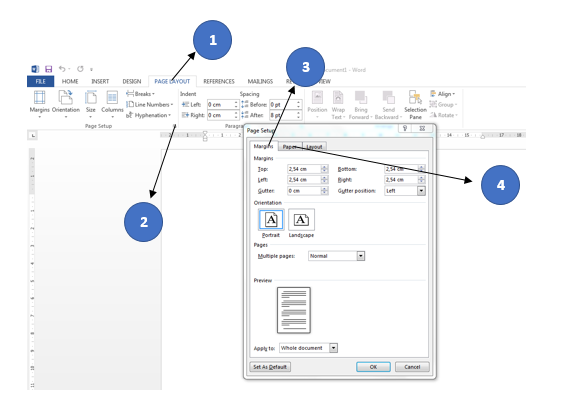Open the Gutter position dropdown
Viewport: 580px width, 398px height.
click(x=421, y=191)
